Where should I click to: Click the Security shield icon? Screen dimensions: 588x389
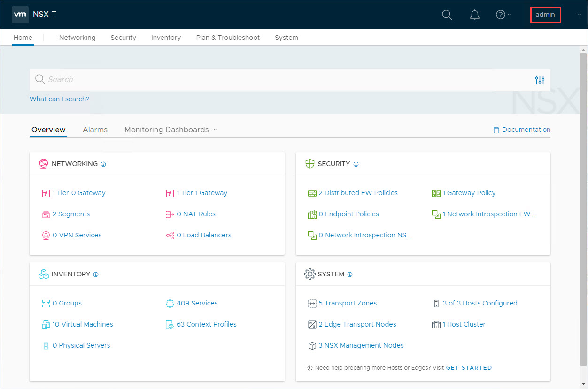(309, 164)
